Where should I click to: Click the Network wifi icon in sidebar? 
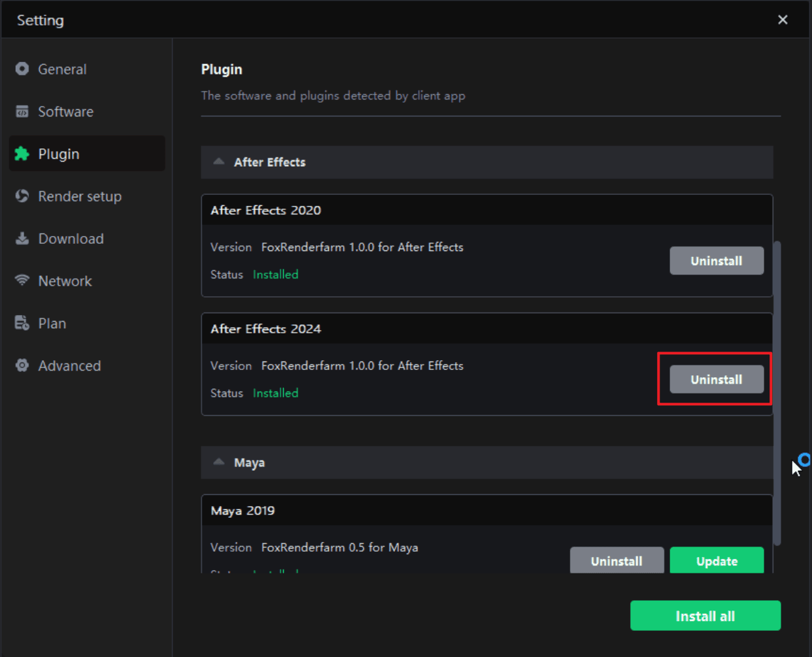[22, 280]
